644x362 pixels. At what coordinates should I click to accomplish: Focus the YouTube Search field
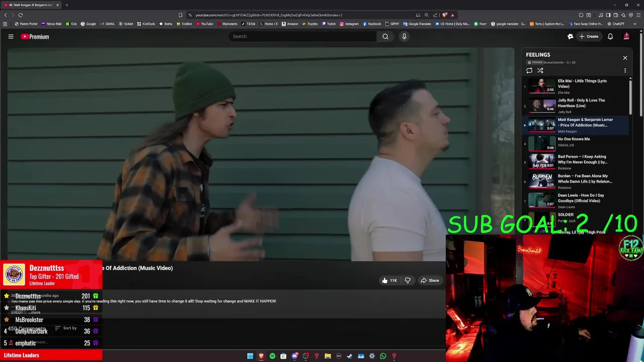click(x=302, y=36)
